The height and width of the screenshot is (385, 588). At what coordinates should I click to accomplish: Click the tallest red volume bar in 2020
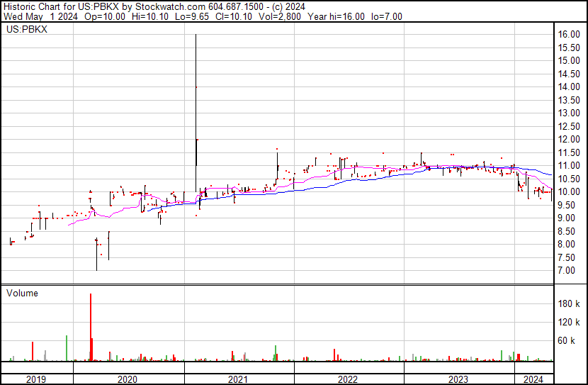(x=91, y=327)
